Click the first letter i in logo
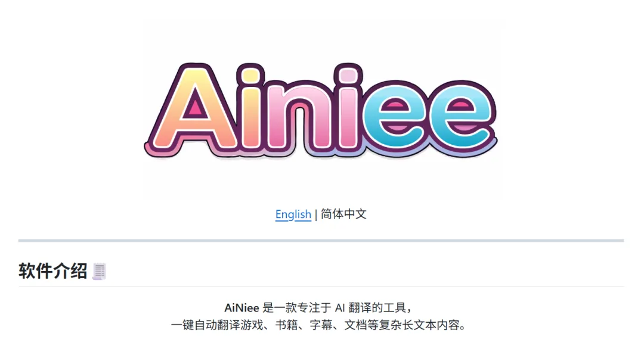Screen dimensions: 644x343 [250, 110]
